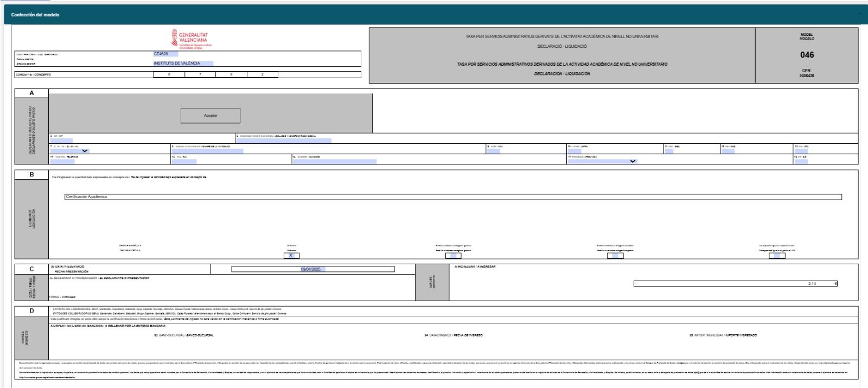Click the NIF input field
The width and height of the screenshot is (868, 388).
(61, 141)
